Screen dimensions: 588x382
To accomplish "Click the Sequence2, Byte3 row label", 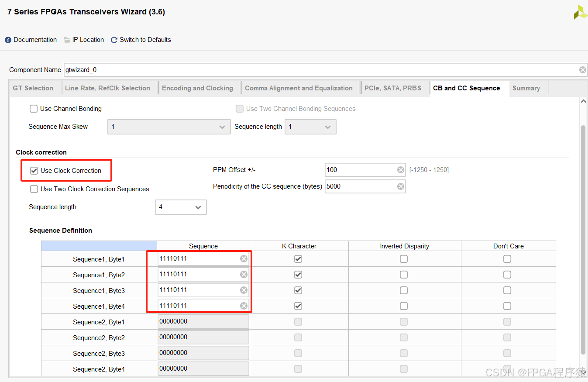I will (99, 354).
